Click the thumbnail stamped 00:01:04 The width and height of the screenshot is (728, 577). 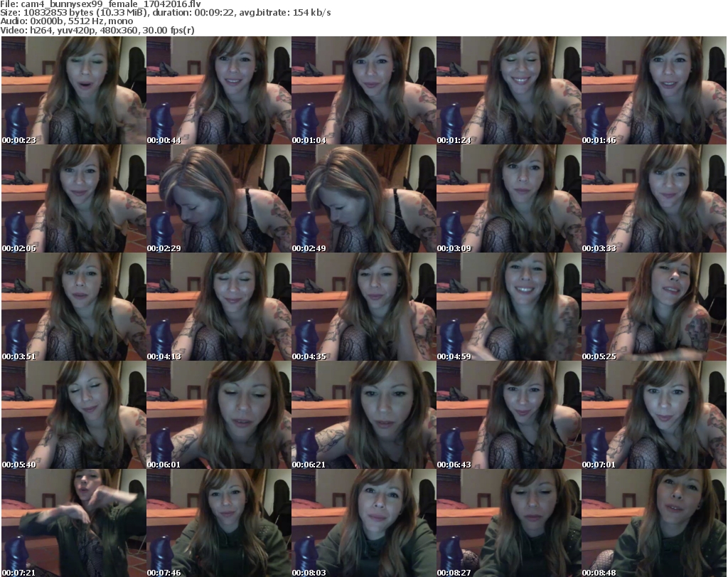click(363, 90)
